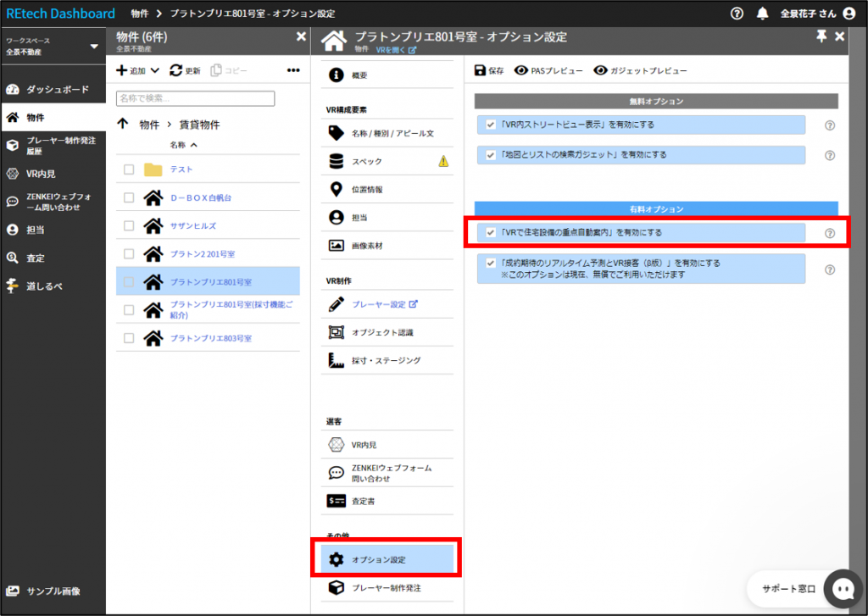The image size is (868, 616).
Task: Sort list by 名称 column chevron
Action: pyautogui.click(x=194, y=145)
